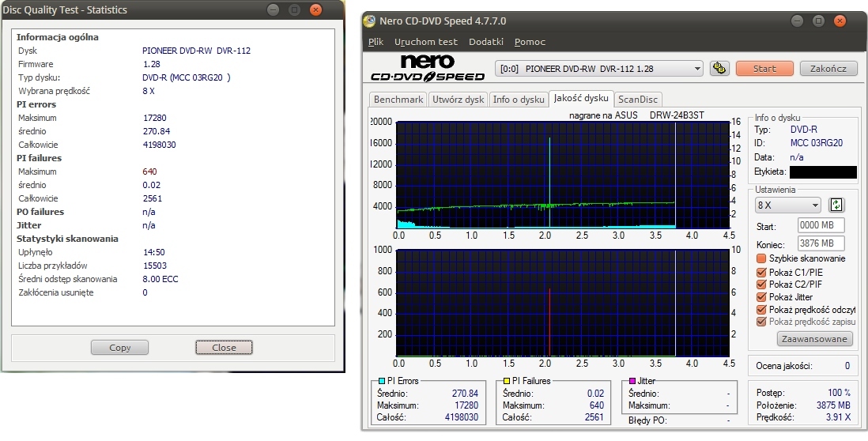This screenshot has width=868, height=441.
Task: Select the Jakość dysku tab
Action: click(x=581, y=99)
